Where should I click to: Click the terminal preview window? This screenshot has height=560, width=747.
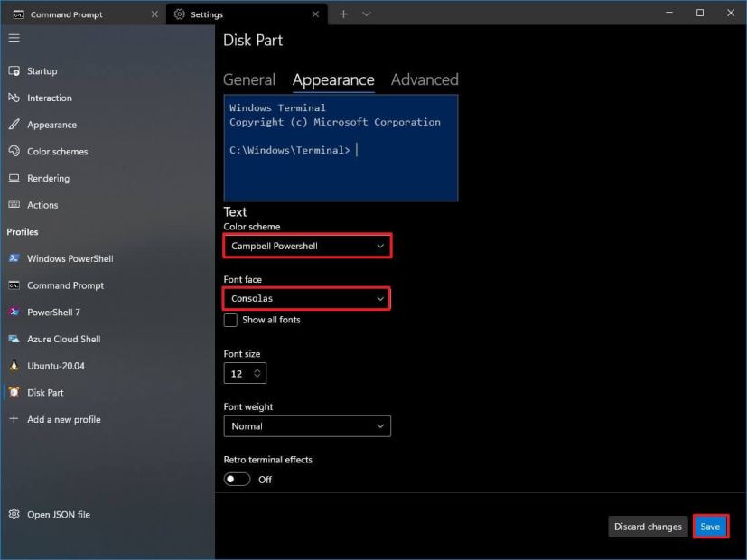[341, 147]
